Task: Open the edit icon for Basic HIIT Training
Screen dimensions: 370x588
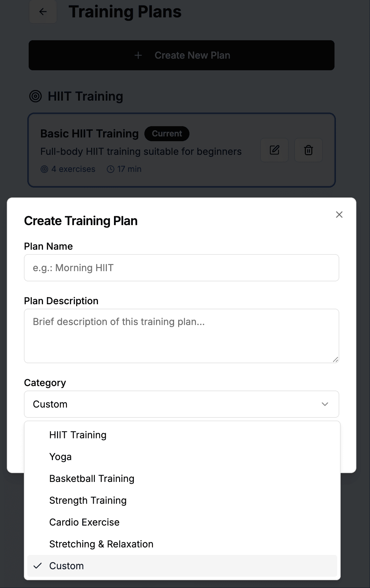Action: [274, 150]
